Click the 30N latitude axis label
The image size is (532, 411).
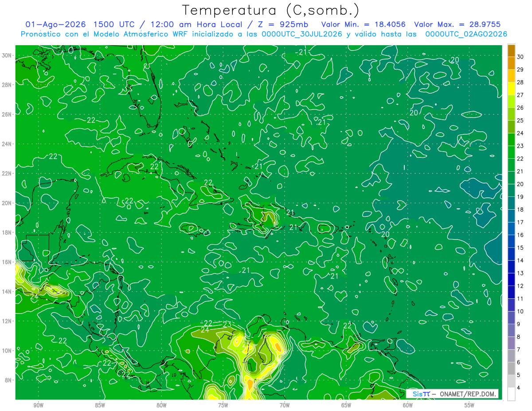pyautogui.click(x=7, y=55)
